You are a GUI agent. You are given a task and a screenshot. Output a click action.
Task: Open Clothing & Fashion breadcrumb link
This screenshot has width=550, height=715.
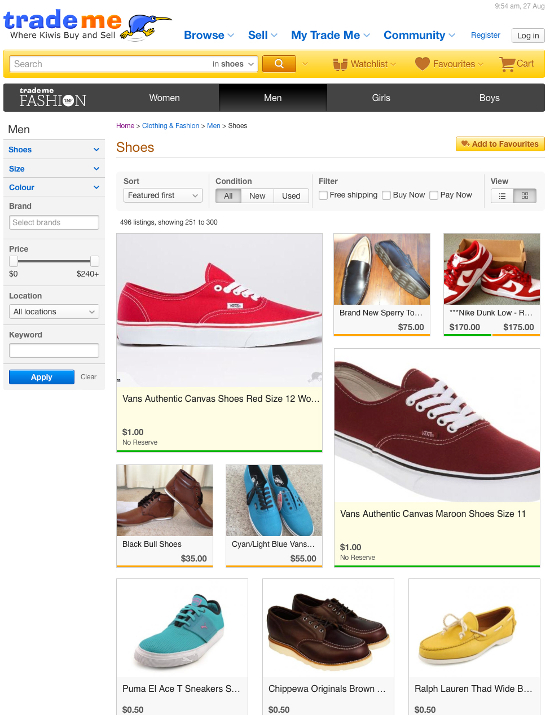(x=171, y=125)
